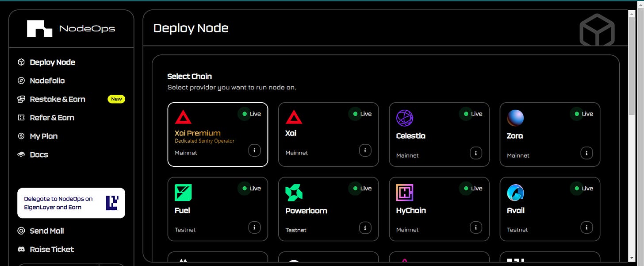This screenshot has width=644, height=266.
Task: Click Raise Ticket link
Action: 52,250
